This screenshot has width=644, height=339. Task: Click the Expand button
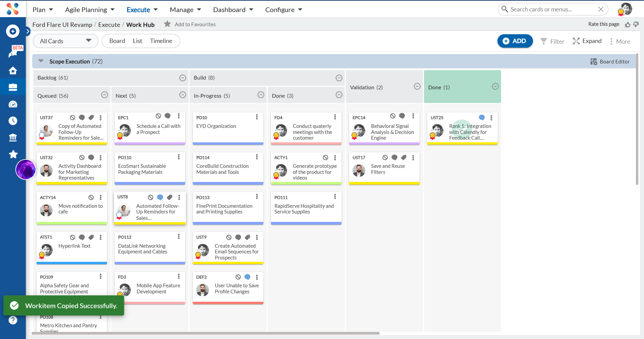tap(587, 41)
